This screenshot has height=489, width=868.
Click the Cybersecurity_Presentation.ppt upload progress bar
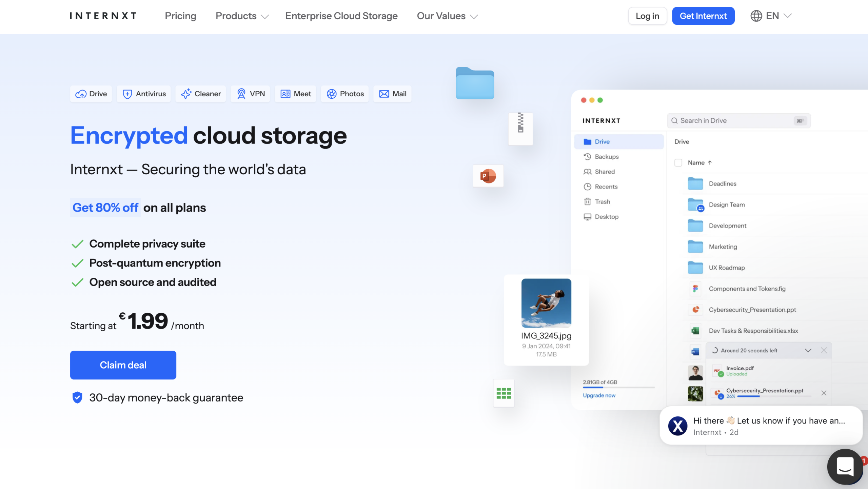(774, 396)
